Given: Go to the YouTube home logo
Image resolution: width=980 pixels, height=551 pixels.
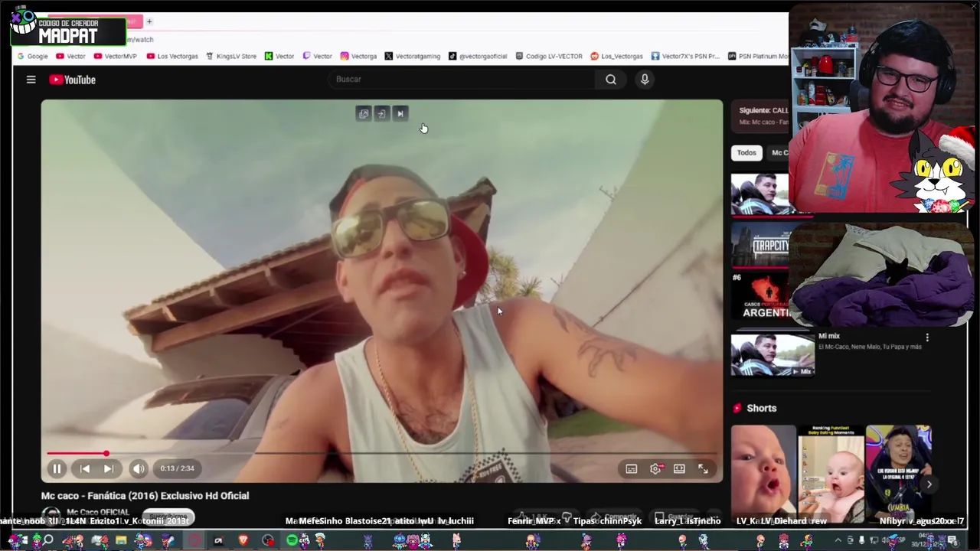Looking at the screenshot, I should pyautogui.click(x=73, y=80).
